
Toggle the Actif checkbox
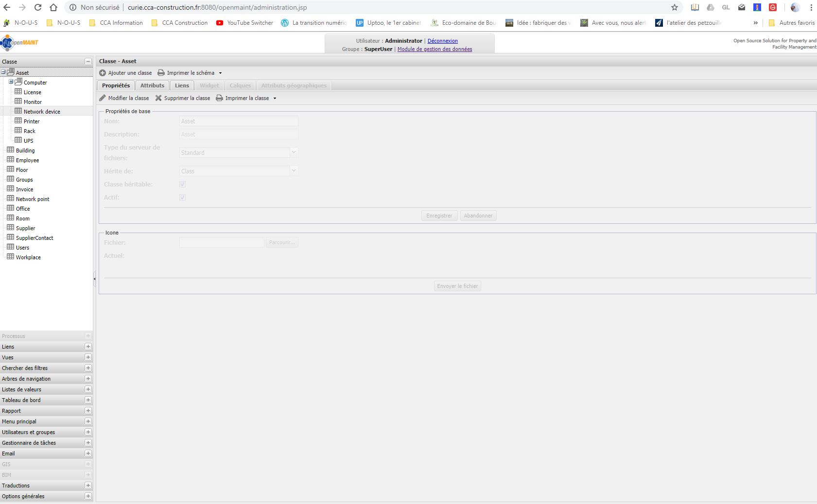coord(183,198)
